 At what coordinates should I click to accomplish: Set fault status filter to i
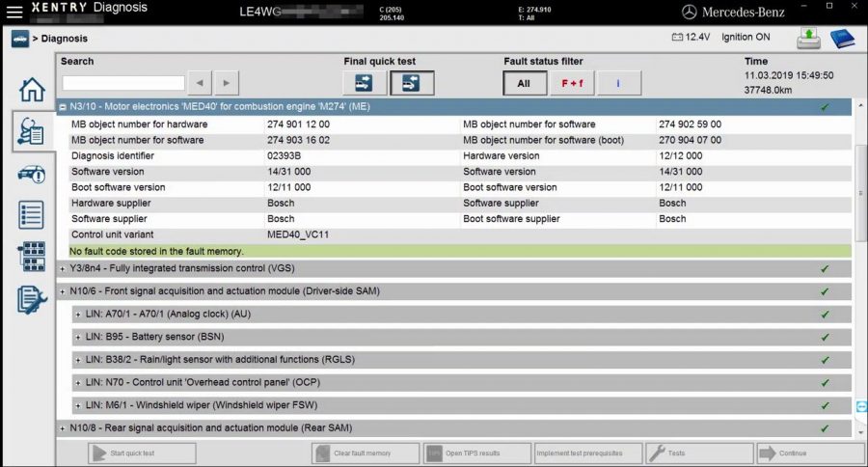pyautogui.click(x=619, y=84)
